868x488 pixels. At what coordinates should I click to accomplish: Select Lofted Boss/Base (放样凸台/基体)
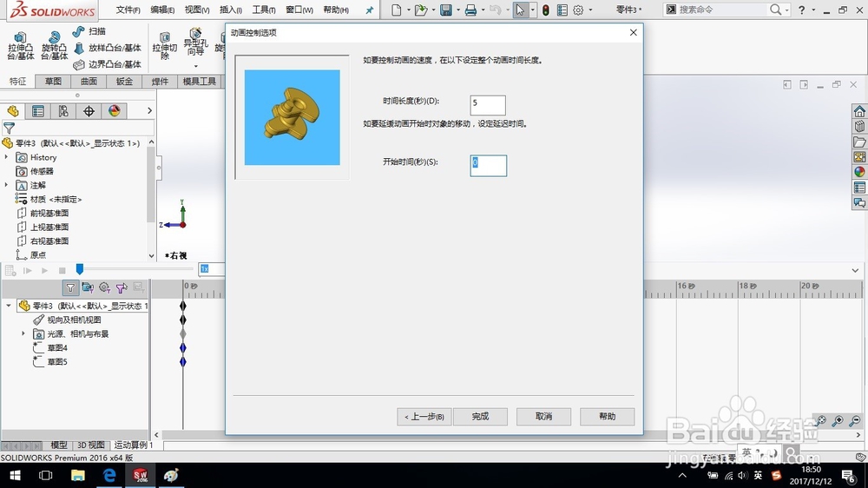(x=108, y=48)
